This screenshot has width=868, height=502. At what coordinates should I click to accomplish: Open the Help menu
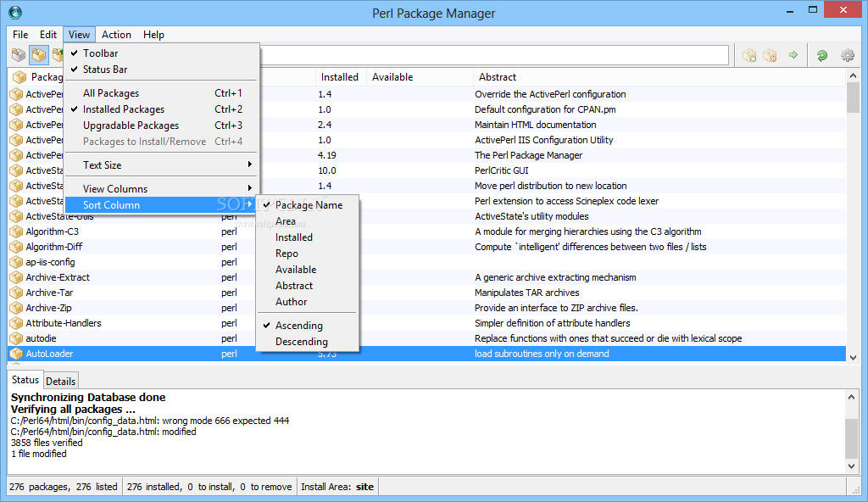pos(153,35)
